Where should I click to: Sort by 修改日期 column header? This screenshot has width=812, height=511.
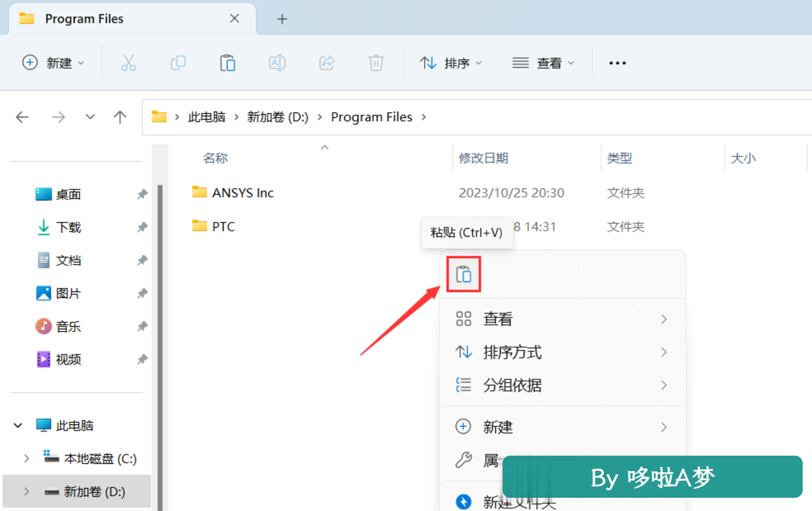(x=483, y=158)
